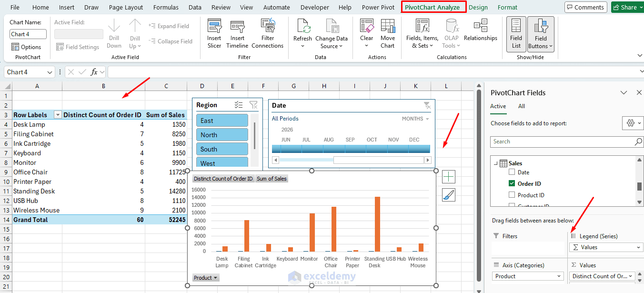Open the Design tab
644x293 pixels.
point(478,7)
